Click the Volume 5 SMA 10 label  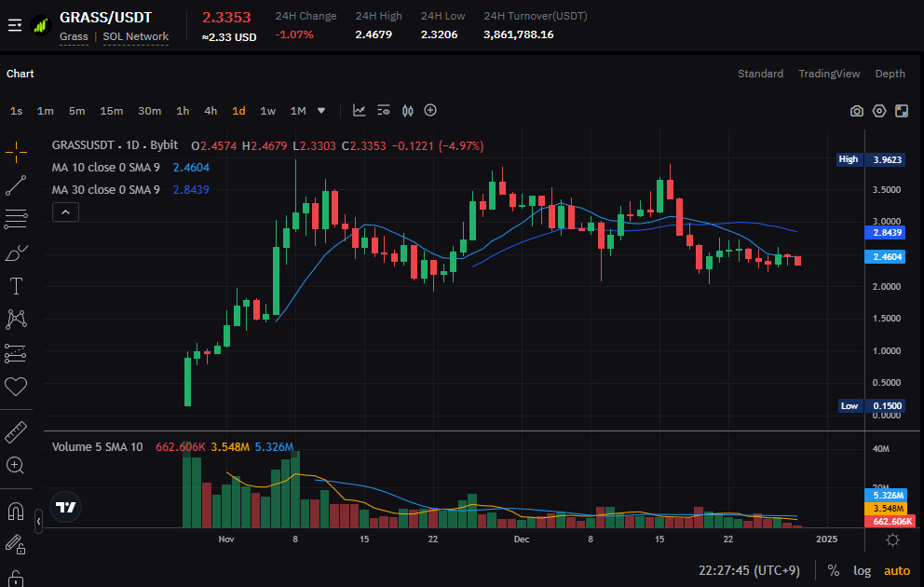(x=97, y=446)
